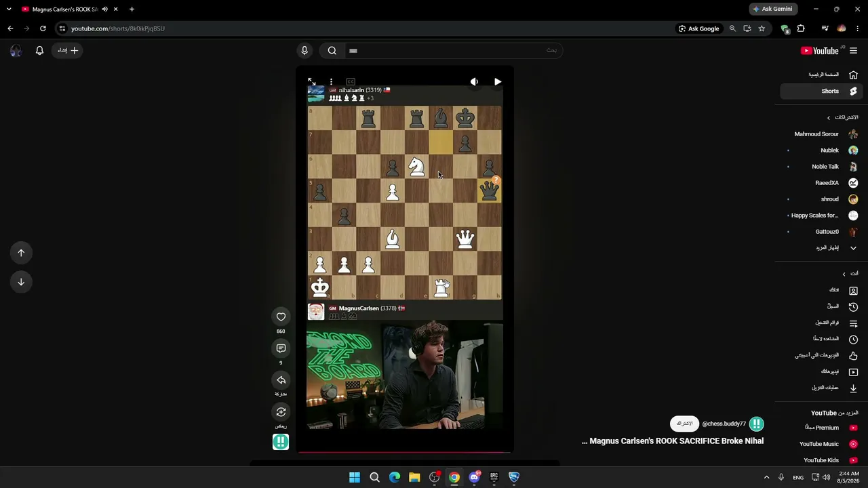Mute the short's volume
This screenshot has width=868, height=488.
475,82
